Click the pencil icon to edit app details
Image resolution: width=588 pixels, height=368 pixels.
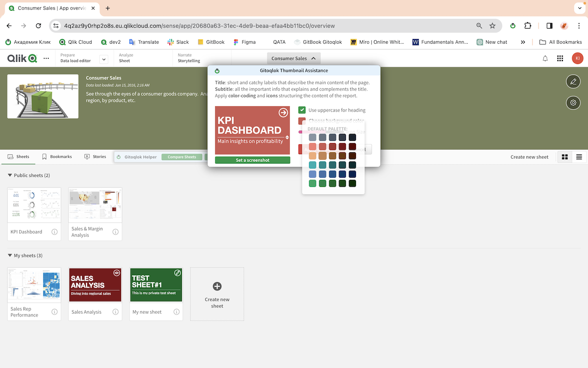pyautogui.click(x=573, y=81)
